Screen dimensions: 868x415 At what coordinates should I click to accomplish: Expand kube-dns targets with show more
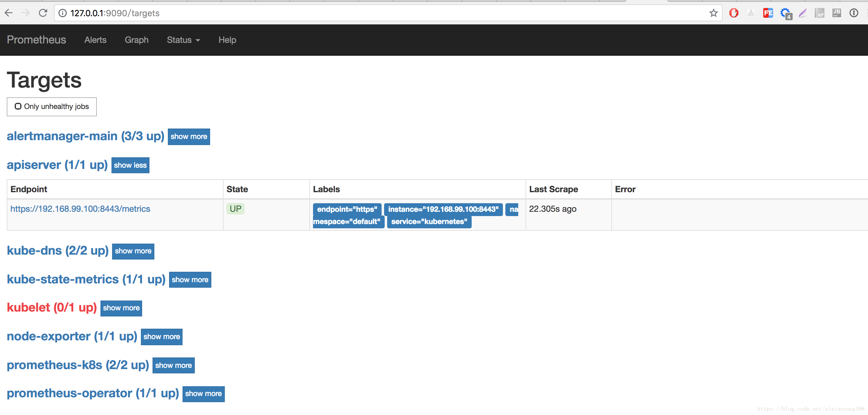click(133, 251)
